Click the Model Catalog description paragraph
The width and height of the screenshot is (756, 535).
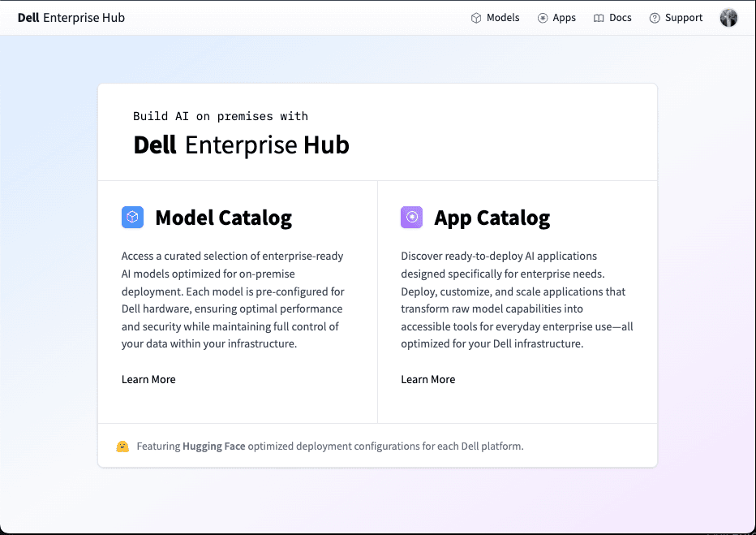233,300
